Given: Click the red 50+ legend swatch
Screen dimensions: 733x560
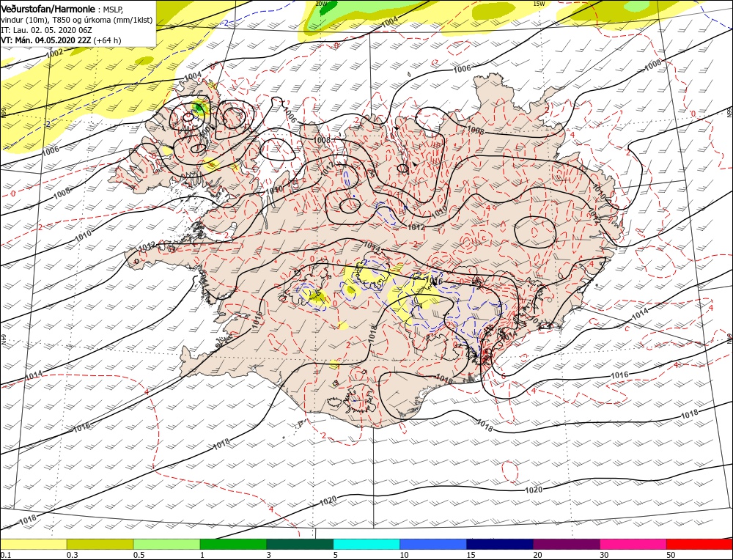Looking at the screenshot, I should [x=700, y=544].
